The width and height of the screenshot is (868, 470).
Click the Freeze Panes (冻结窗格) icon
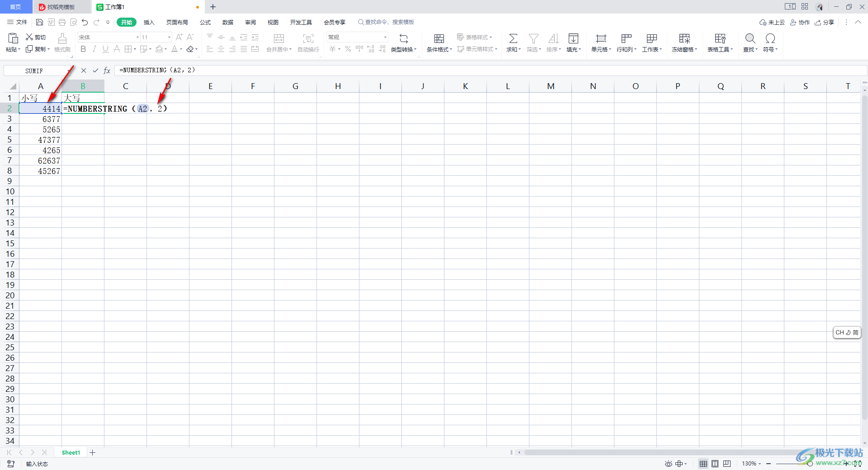tap(684, 38)
